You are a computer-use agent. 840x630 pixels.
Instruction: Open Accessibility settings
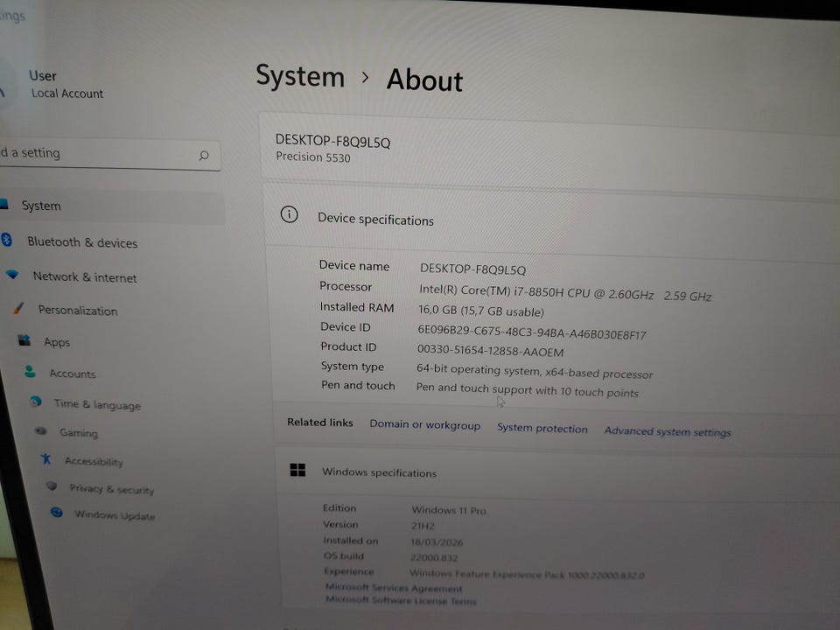coord(94,461)
